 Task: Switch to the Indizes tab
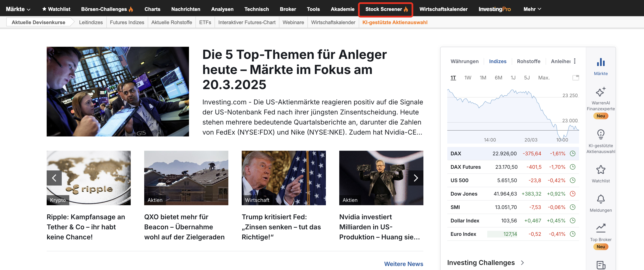click(x=497, y=61)
